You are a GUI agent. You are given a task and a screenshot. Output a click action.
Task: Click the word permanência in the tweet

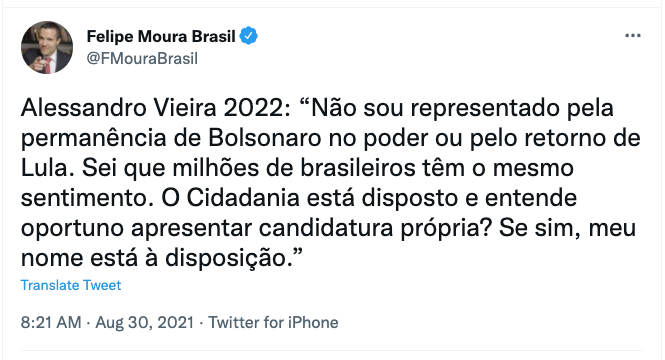(94, 140)
